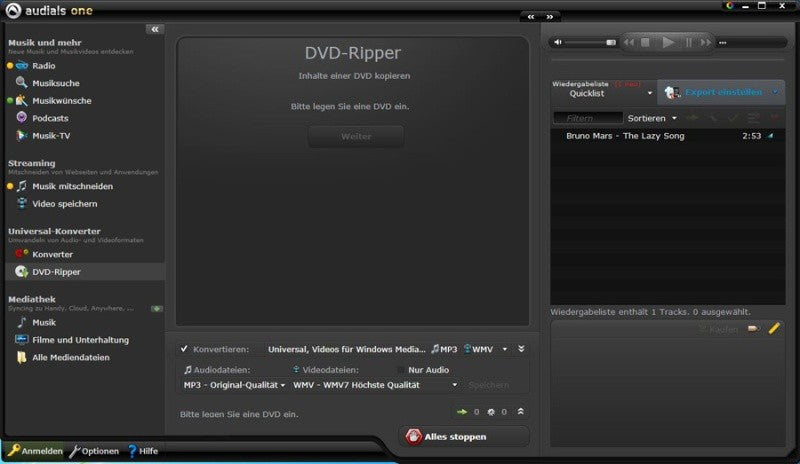Image resolution: width=800 pixels, height=464 pixels.
Task: Select Video speichern under Streaming
Action: (x=64, y=204)
